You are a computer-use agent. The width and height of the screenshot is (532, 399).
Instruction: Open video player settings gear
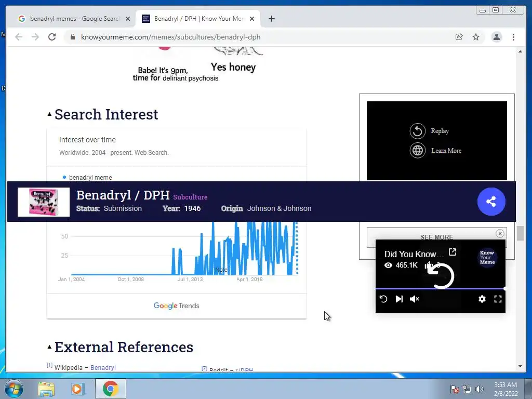tap(482, 299)
